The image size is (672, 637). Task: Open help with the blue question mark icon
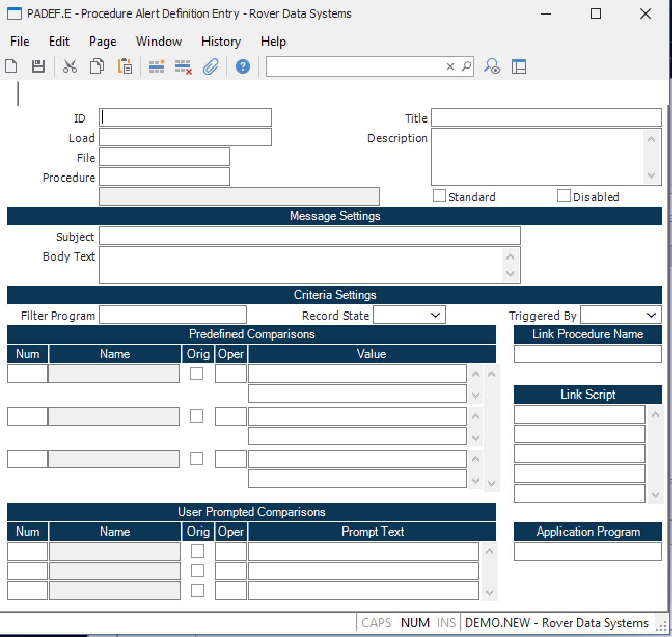coord(242,66)
